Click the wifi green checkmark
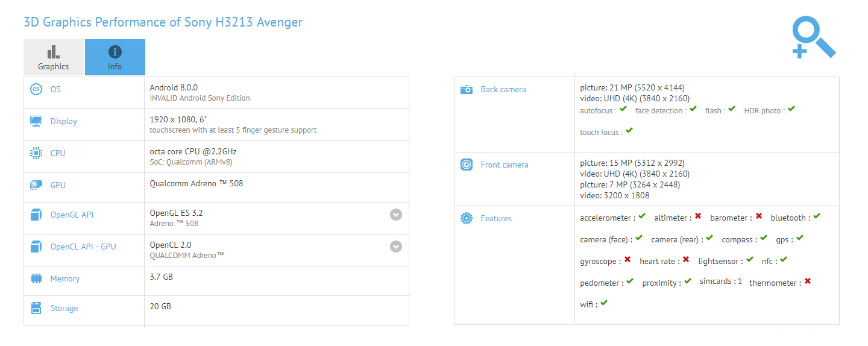This screenshot has width=868, height=346. click(604, 303)
